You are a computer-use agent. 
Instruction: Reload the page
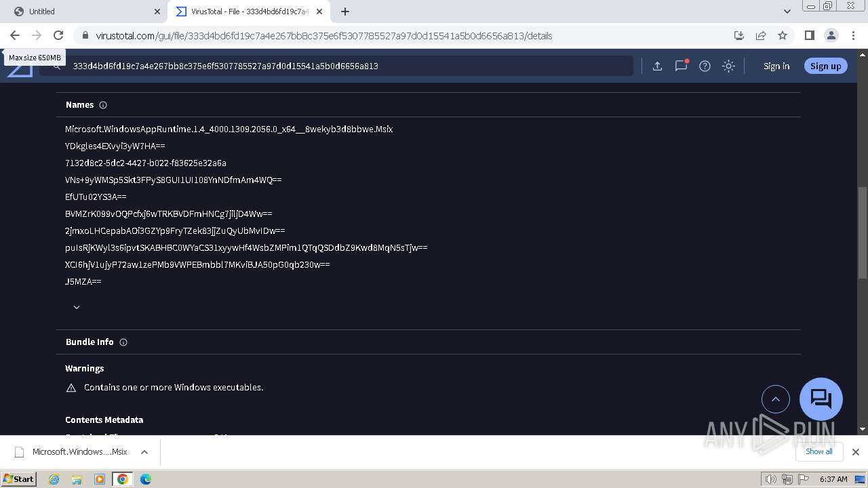tap(58, 35)
